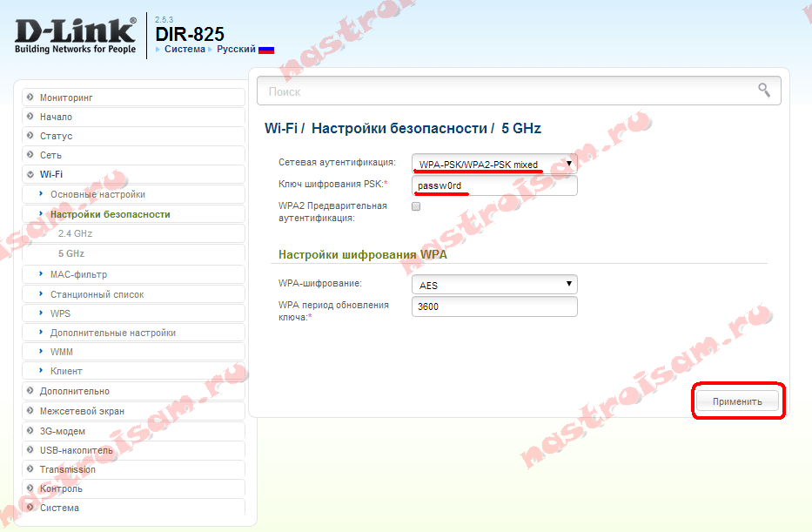Open the WPA-шифрование AES dropdown
Viewport: 812px width, 532px height.
click(x=493, y=284)
